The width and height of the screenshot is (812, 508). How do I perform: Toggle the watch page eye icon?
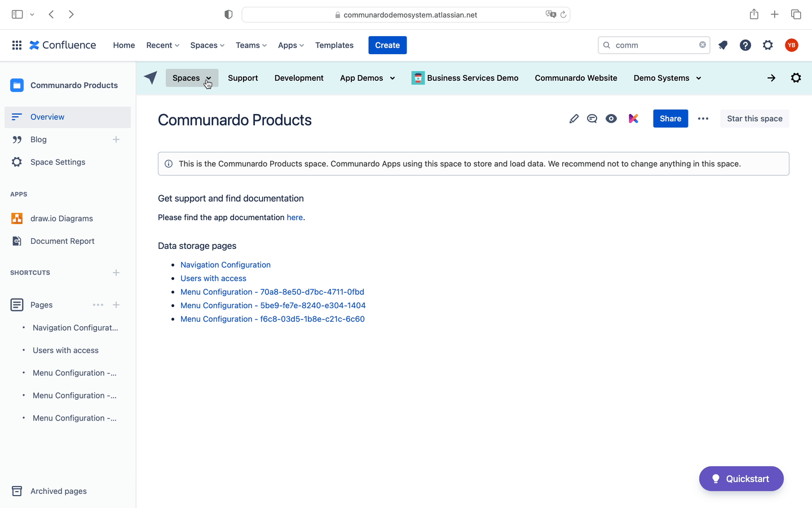point(611,119)
